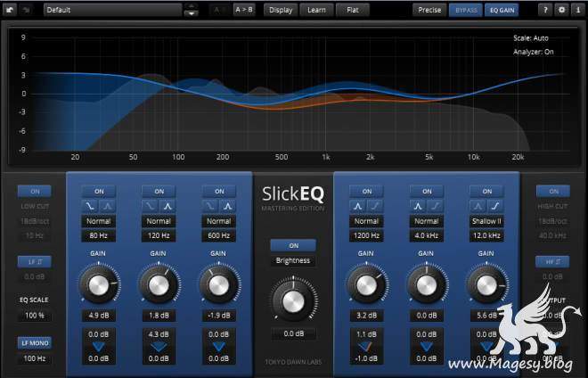
Task: Open the Default preset dropdown
Action: click(112, 10)
